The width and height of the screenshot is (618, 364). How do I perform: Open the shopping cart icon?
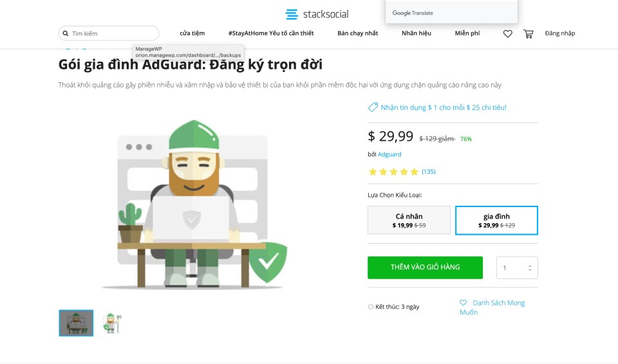coord(528,34)
